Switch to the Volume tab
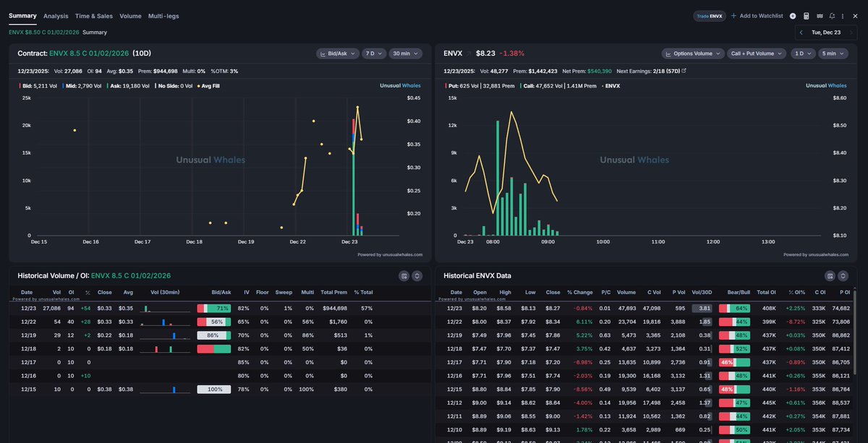 coord(130,16)
